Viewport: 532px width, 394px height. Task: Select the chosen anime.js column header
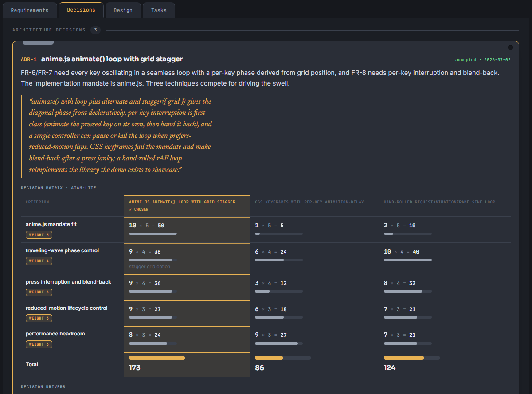coord(187,206)
